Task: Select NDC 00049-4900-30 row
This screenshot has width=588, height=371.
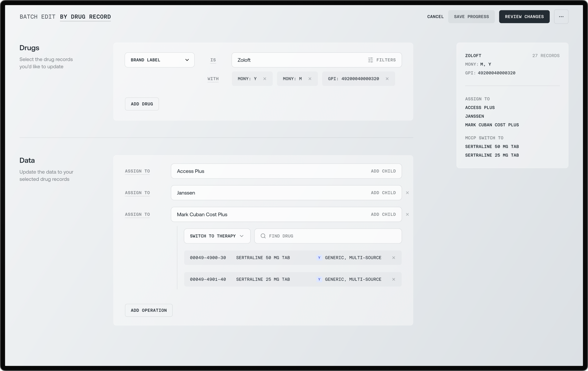Action: [x=293, y=258]
